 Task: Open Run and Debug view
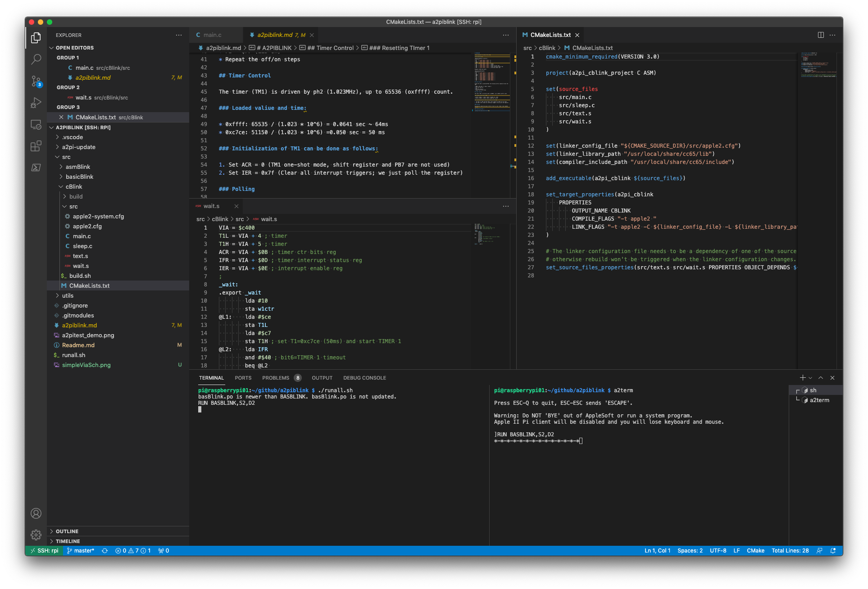[x=36, y=103]
